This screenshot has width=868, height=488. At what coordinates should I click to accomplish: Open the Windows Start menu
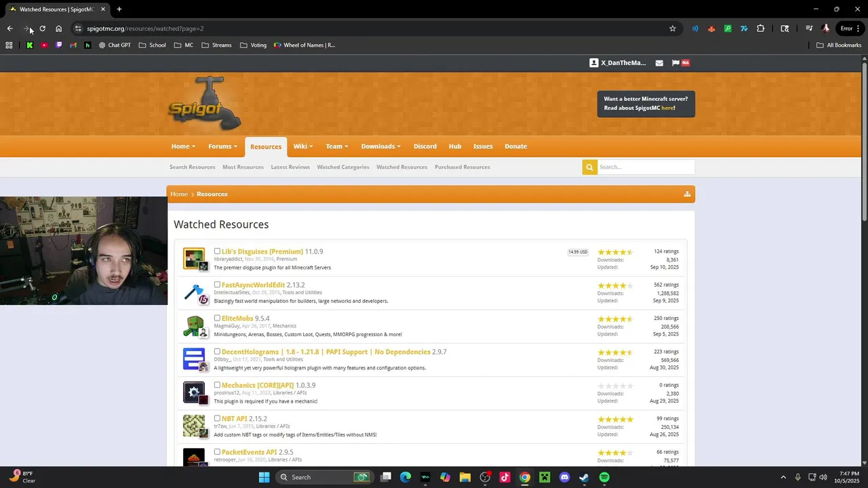(x=264, y=477)
